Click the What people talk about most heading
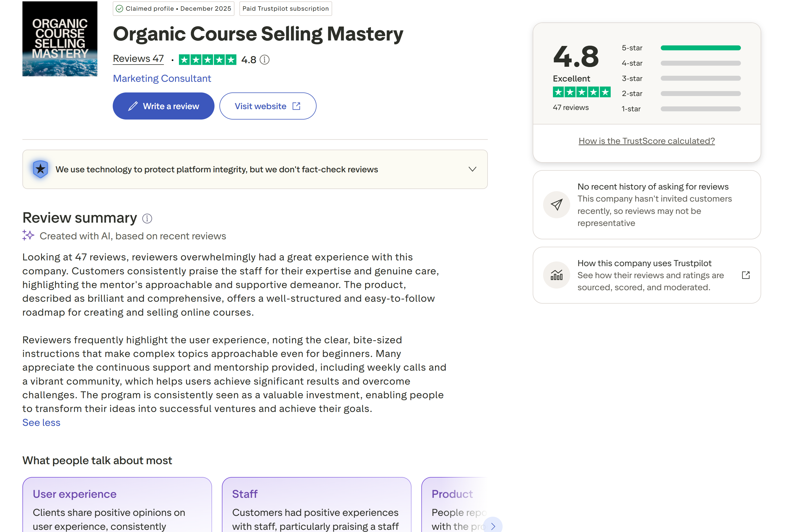This screenshot has width=797, height=532. tap(97, 460)
